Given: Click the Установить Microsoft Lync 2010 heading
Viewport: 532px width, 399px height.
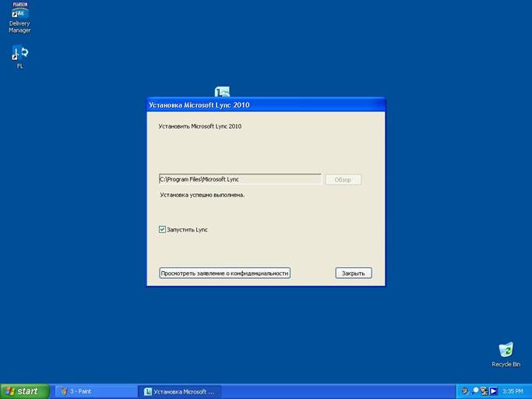Looking at the screenshot, I should (x=200, y=126).
